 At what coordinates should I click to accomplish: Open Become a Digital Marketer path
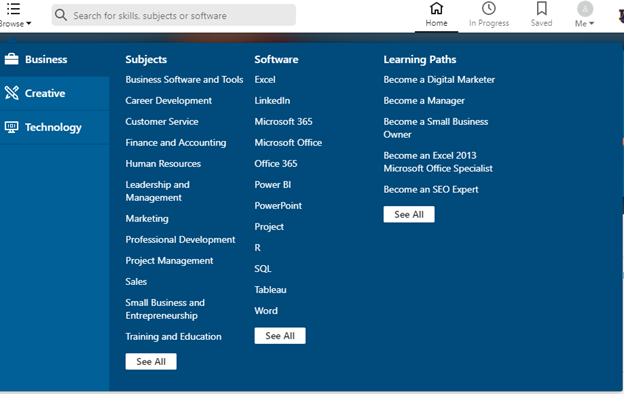point(439,80)
